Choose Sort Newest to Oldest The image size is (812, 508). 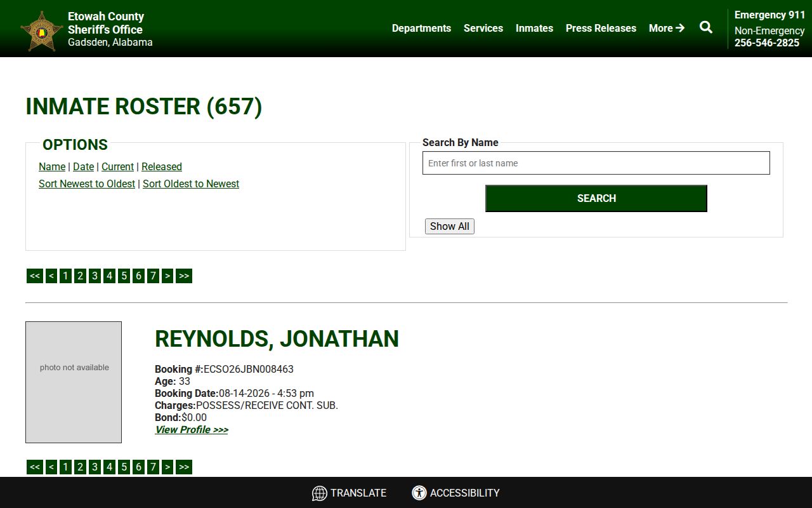[87, 184]
